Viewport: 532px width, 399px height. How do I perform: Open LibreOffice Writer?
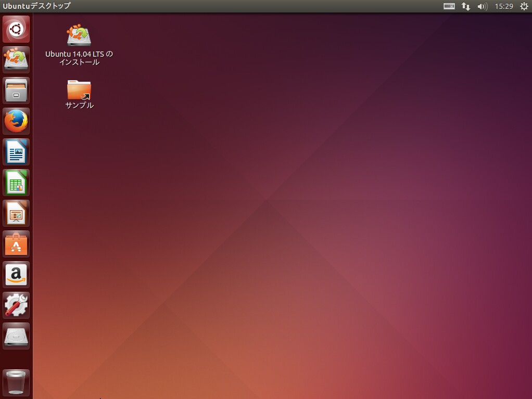[x=16, y=152]
